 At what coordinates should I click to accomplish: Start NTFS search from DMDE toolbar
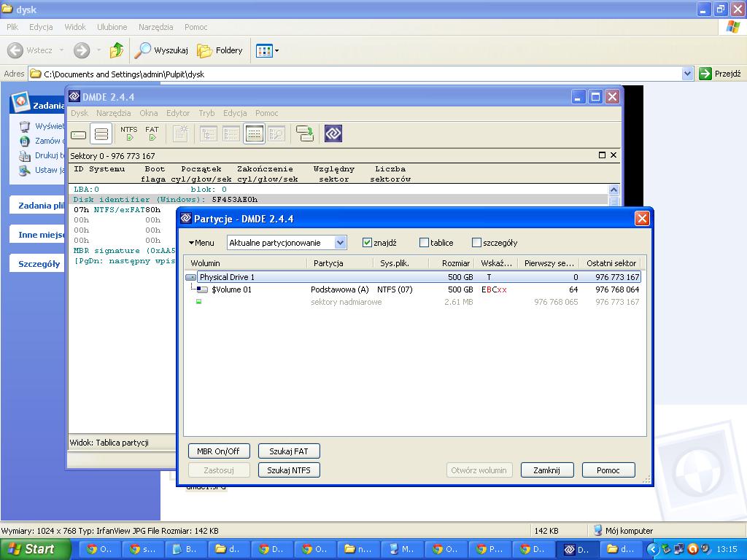[x=128, y=134]
